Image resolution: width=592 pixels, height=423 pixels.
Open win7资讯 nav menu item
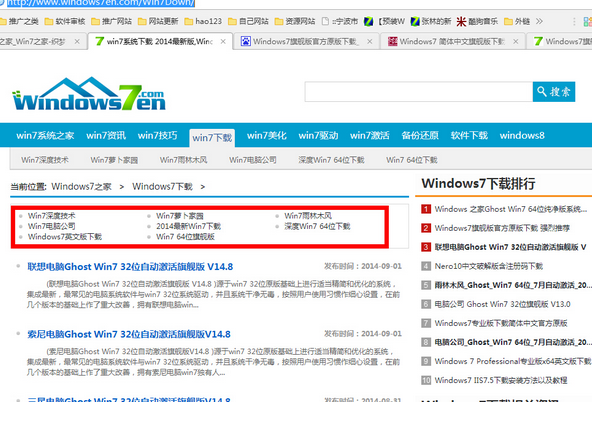[106, 135]
